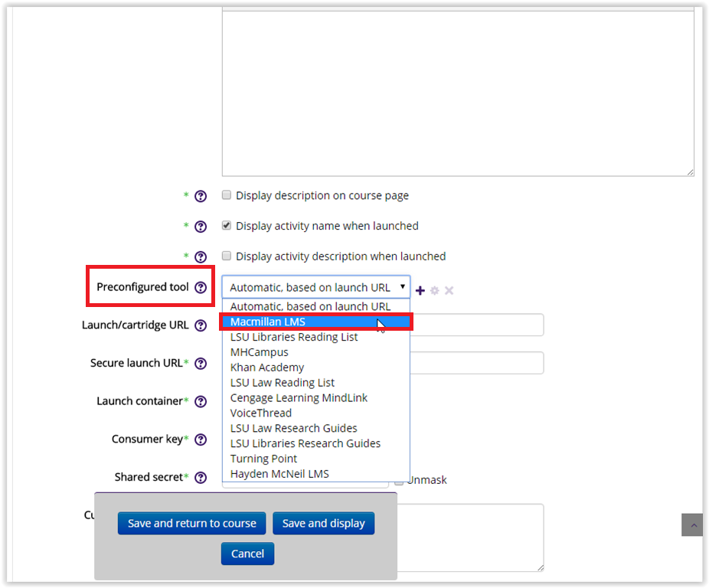Viewport: 709px width, 588px height.
Task: Select Hayden McNeil LMS option
Action: (x=316, y=474)
